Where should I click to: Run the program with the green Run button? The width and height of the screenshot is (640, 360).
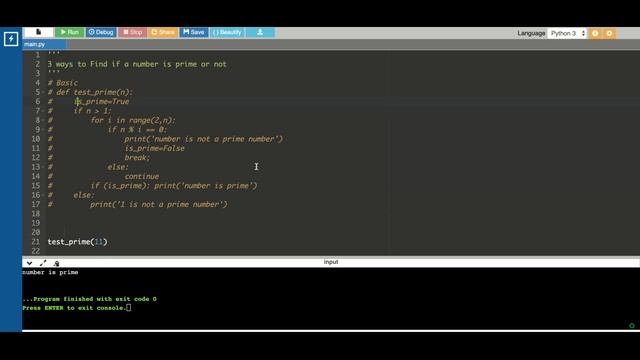point(69,32)
